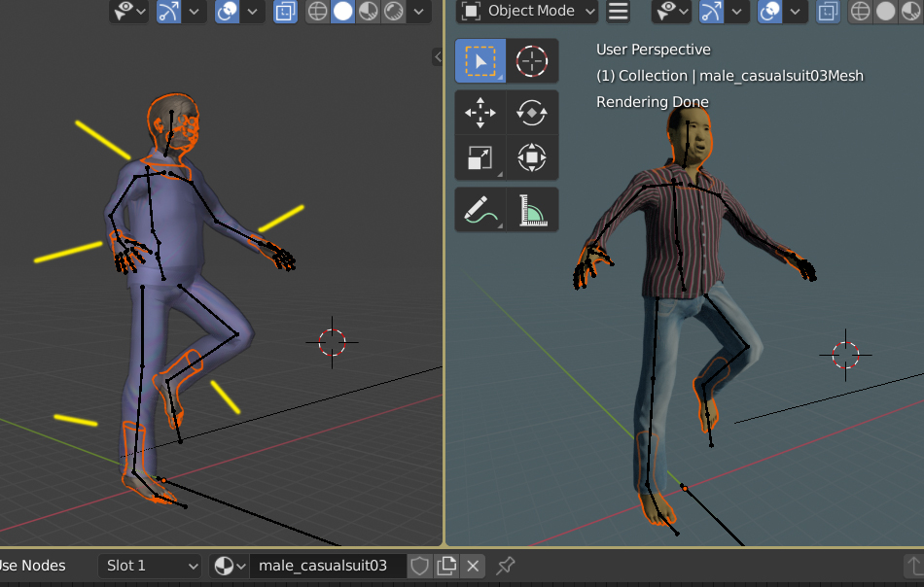Select the Scale tool

tap(480, 157)
